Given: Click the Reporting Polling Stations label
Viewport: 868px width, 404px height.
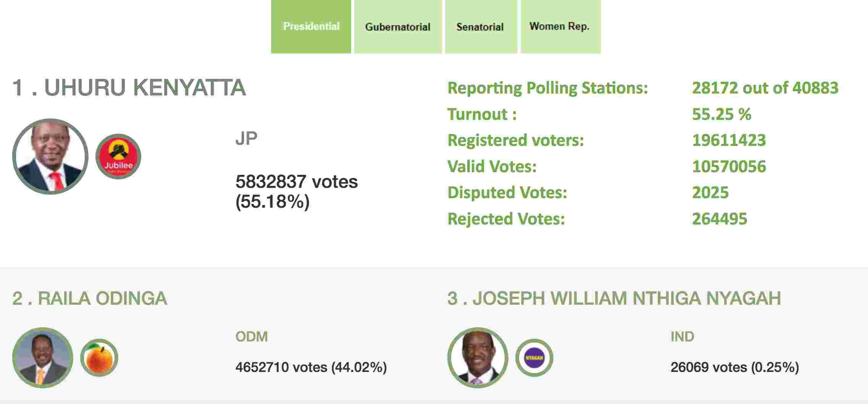Looking at the screenshot, I should (x=548, y=88).
